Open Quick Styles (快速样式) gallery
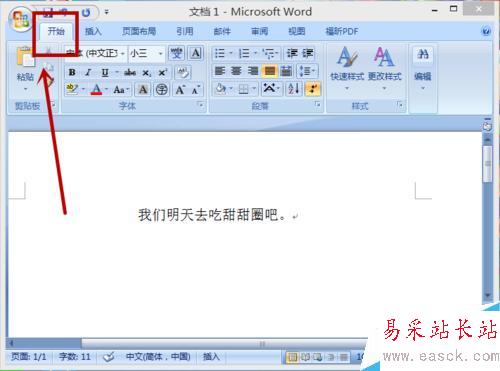The image size is (500, 371). (x=347, y=68)
